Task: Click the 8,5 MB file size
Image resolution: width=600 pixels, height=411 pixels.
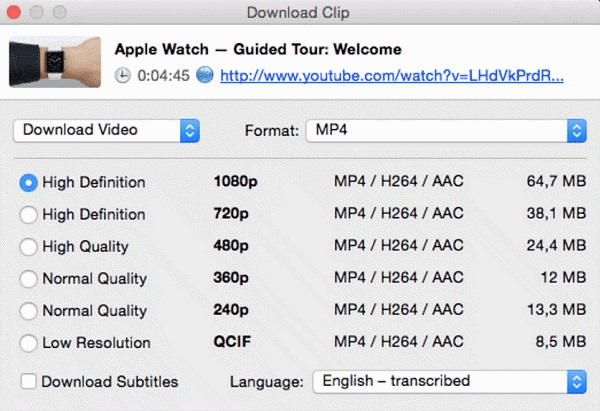Action: [x=561, y=341]
